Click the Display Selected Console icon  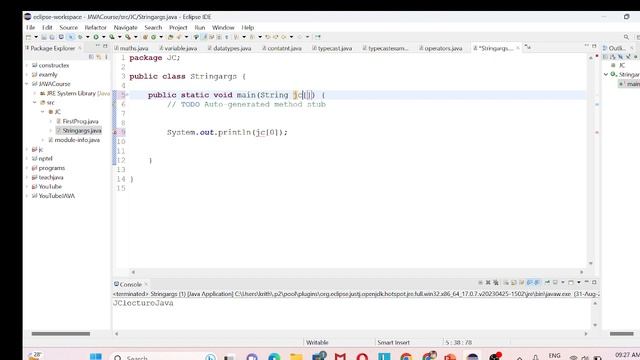pos(555,282)
